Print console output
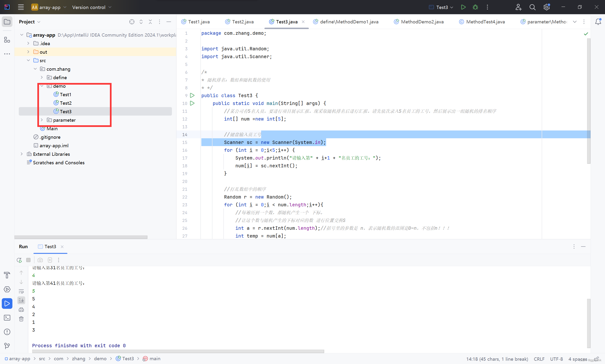Viewport: 605px width, 364px height. pos(21,310)
